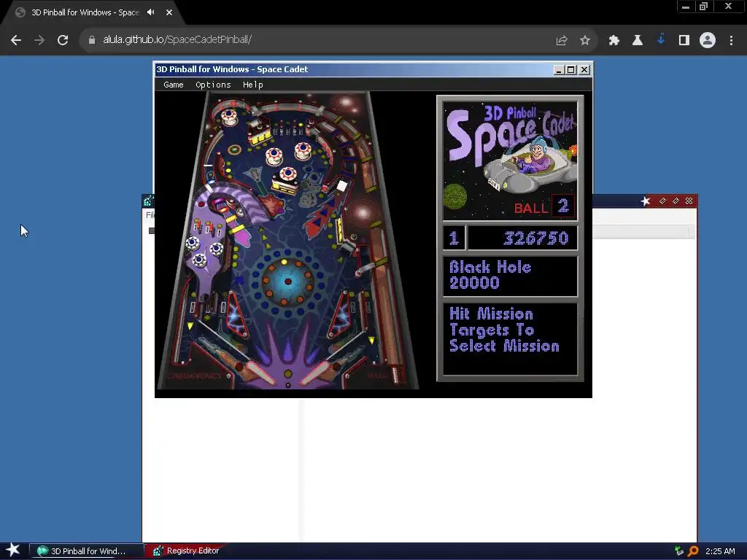This screenshot has height=560, width=747.
Task: Click the blue download arrow icon
Action: click(x=661, y=39)
